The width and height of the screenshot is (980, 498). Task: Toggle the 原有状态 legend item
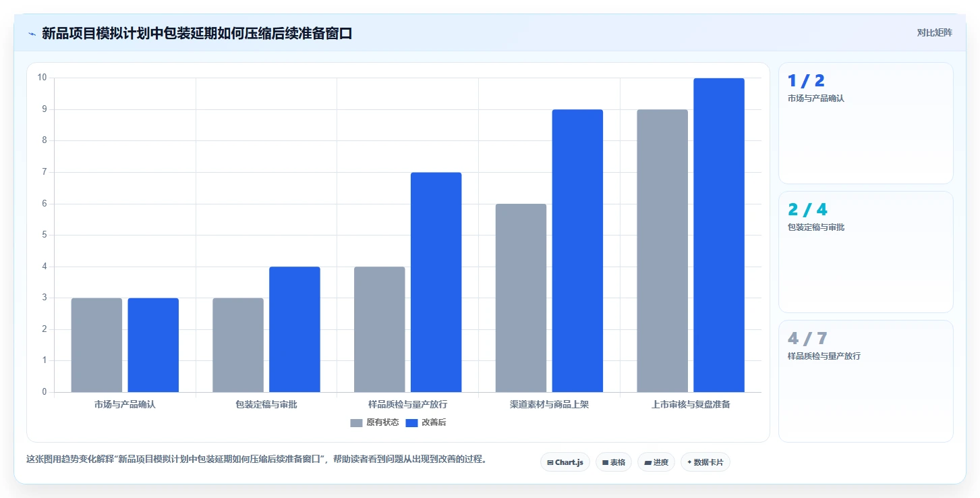click(374, 422)
